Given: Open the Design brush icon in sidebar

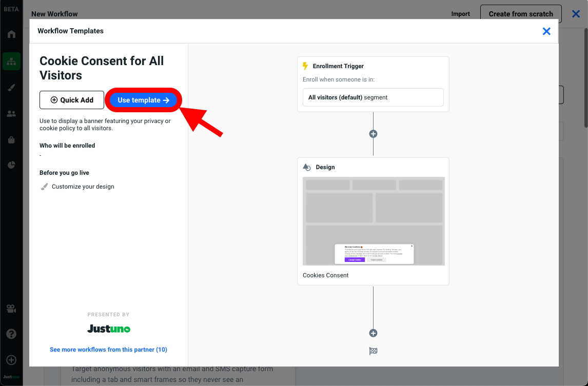Looking at the screenshot, I should point(11,88).
